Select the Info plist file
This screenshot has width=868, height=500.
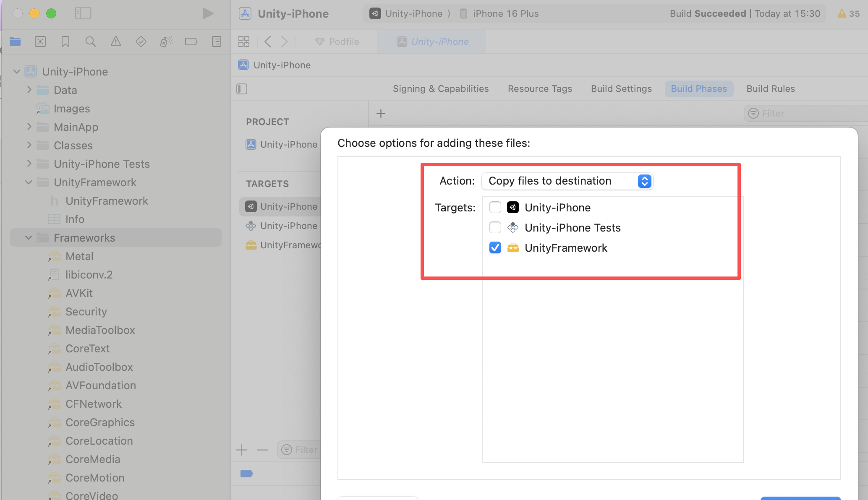point(75,219)
